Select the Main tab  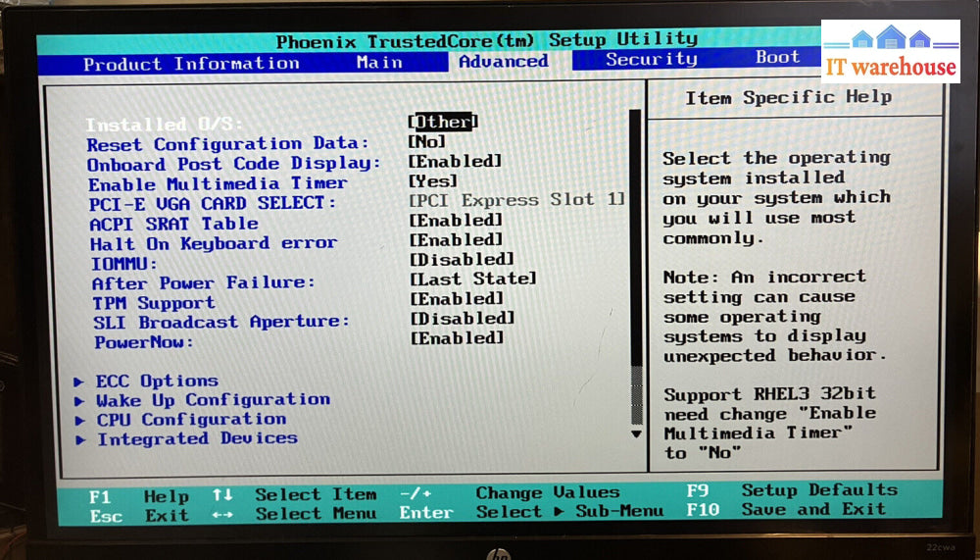(379, 62)
